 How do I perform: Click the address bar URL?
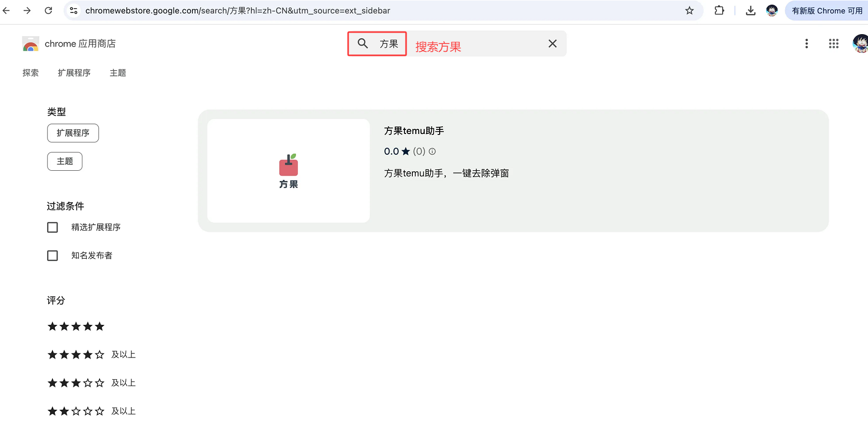(238, 10)
